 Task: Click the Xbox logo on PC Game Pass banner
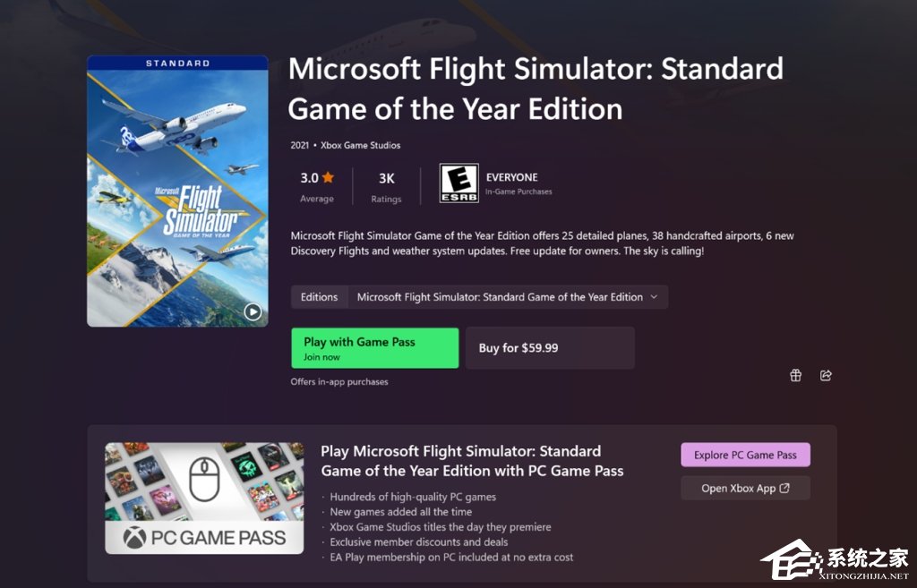tap(134, 538)
